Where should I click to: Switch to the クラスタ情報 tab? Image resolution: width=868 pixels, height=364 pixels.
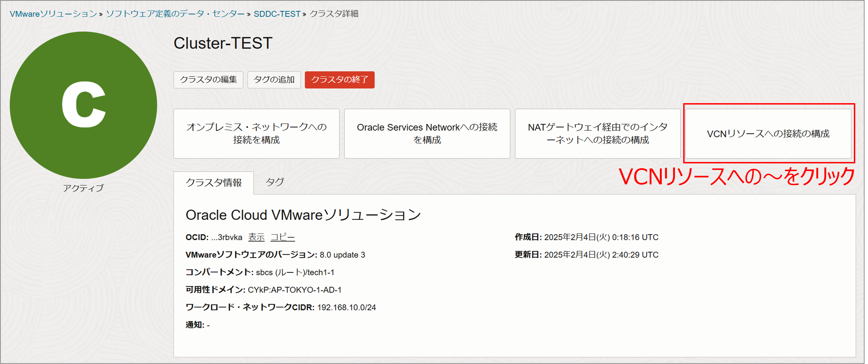tap(214, 183)
